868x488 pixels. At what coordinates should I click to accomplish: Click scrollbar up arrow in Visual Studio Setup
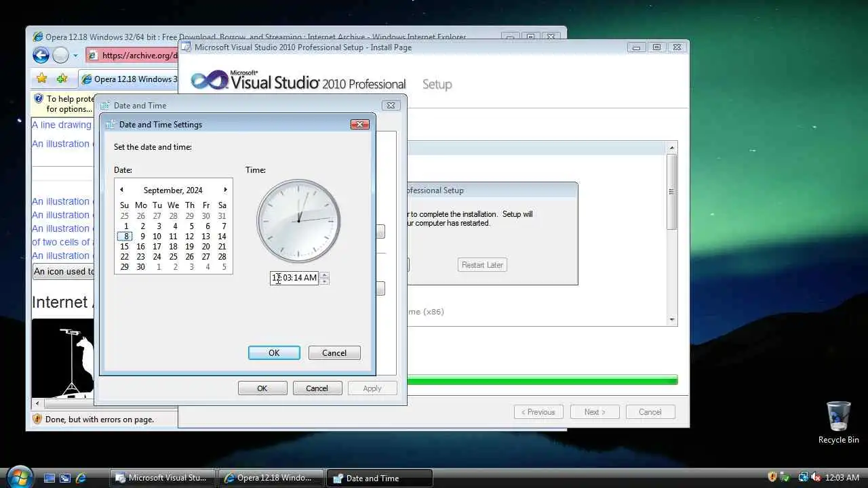click(672, 148)
